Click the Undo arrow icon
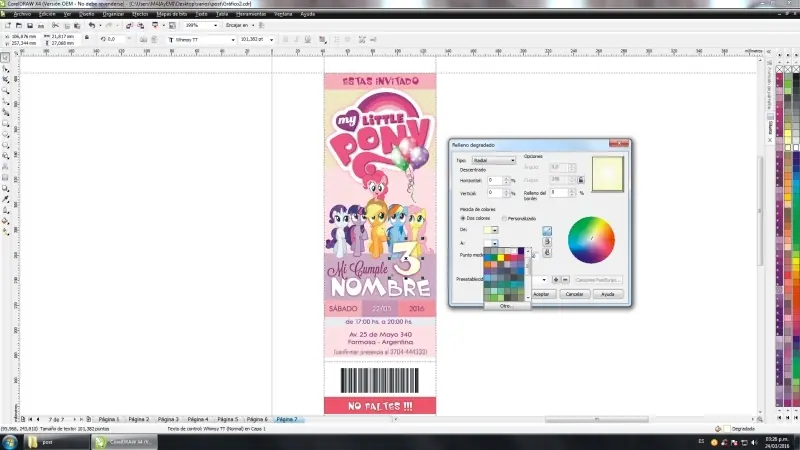This screenshot has height=450, width=800. [x=92, y=25]
